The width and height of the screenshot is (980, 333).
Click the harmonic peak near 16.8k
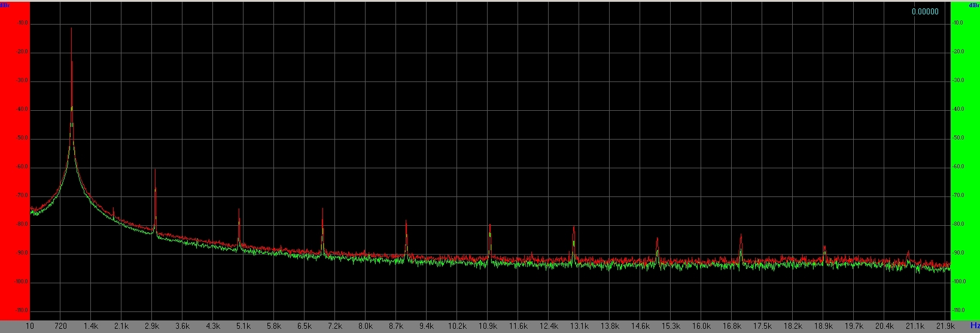[x=741, y=235]
